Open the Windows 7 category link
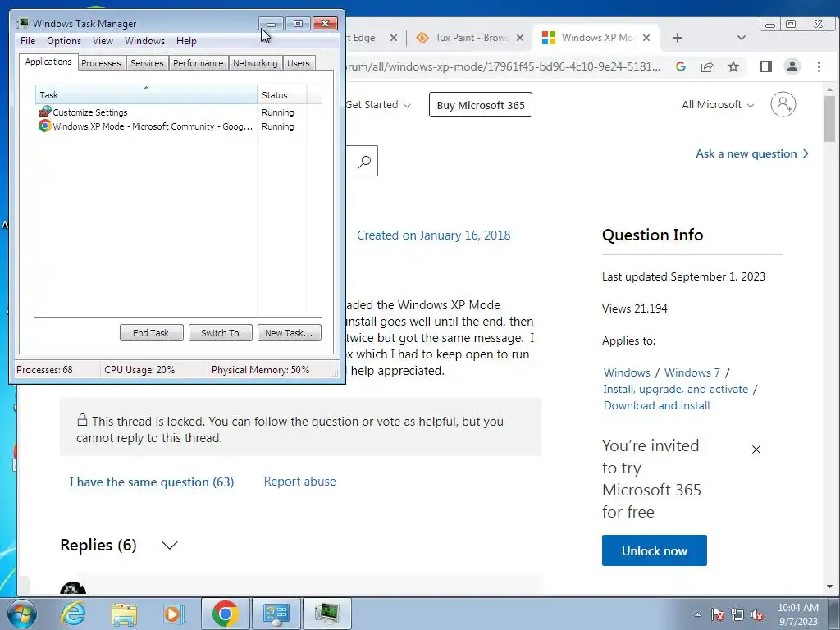The image size is (840, 630). click(x=692, y=372)
